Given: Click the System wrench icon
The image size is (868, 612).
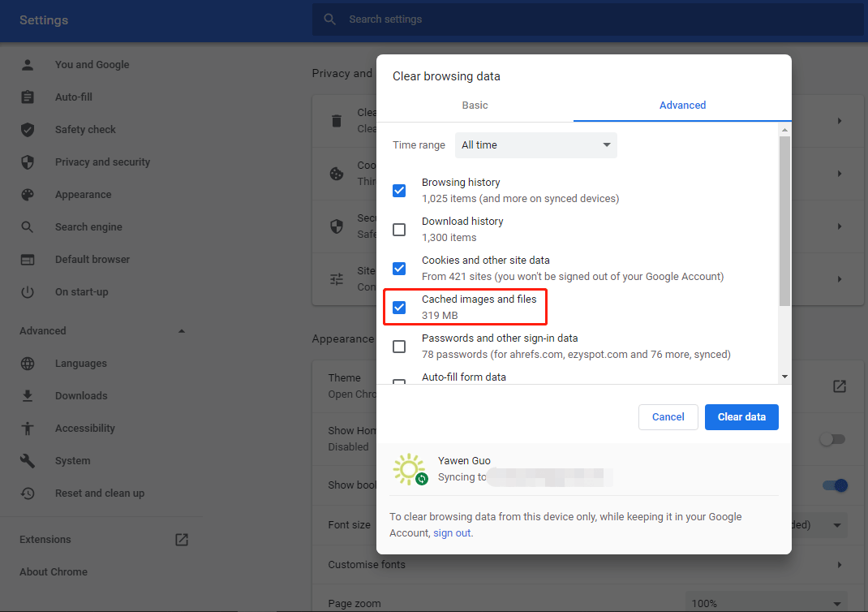Looking at the screenshot, I should click(x=27, y=460).
